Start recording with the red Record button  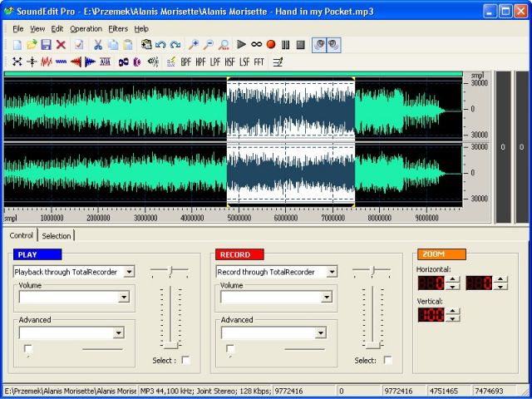coord(271,44)
